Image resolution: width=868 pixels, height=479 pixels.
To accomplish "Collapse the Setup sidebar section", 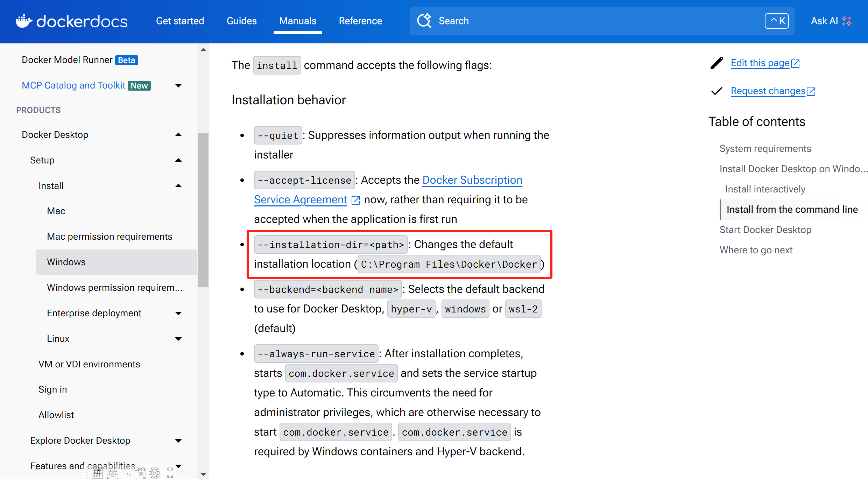I will pos(178,160).
